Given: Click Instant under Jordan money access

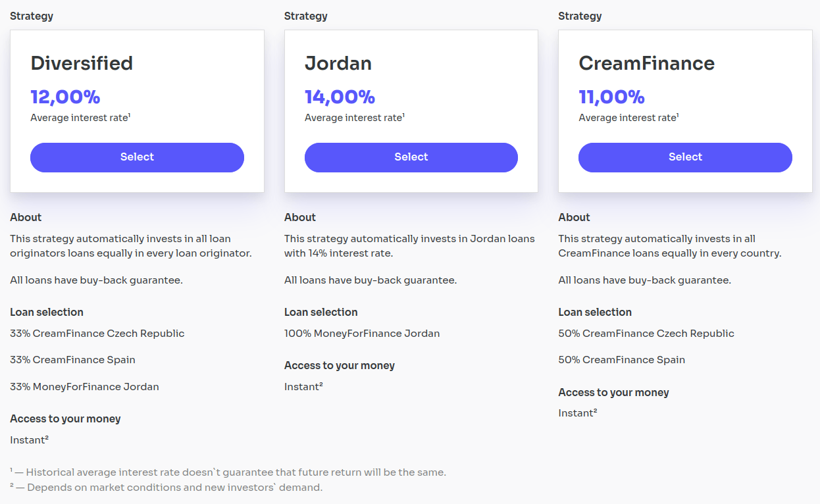Looking at the screenshot, I should coord(303,387).
